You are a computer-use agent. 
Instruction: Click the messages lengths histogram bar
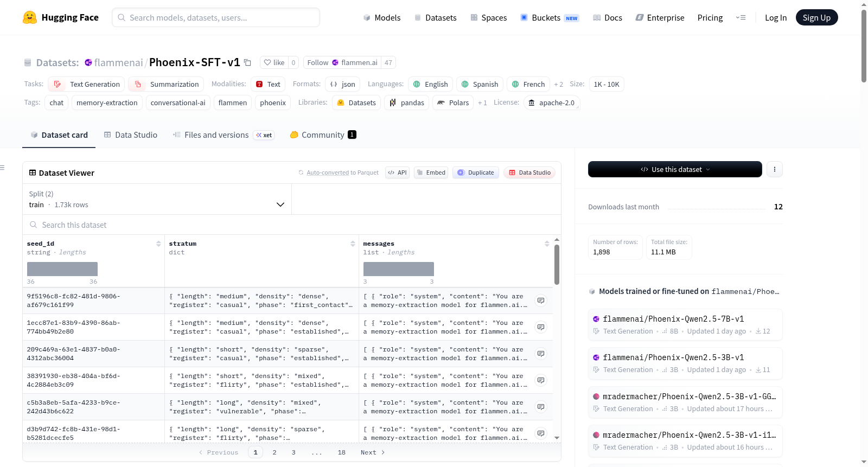[x=399, y=269]
